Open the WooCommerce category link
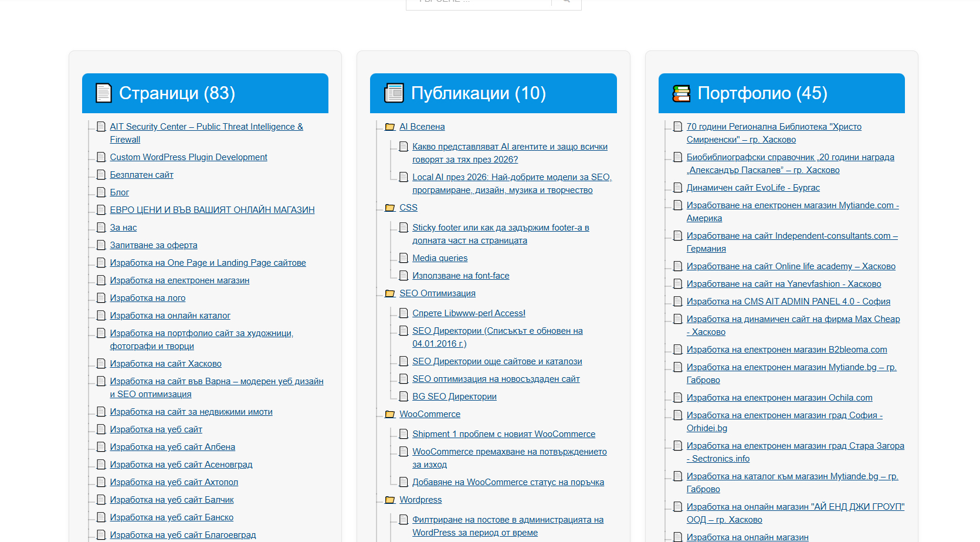 pyautogui.click(x=430, y=414)
